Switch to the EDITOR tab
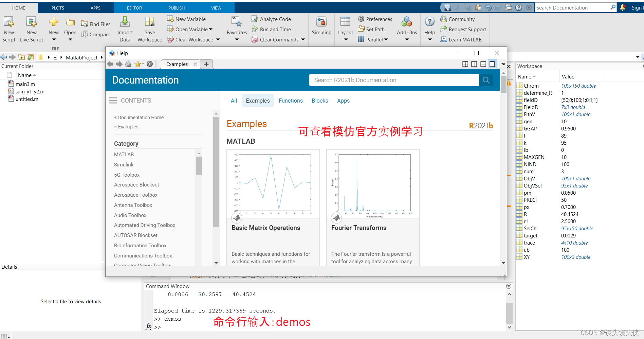 [x=134, y=8]
